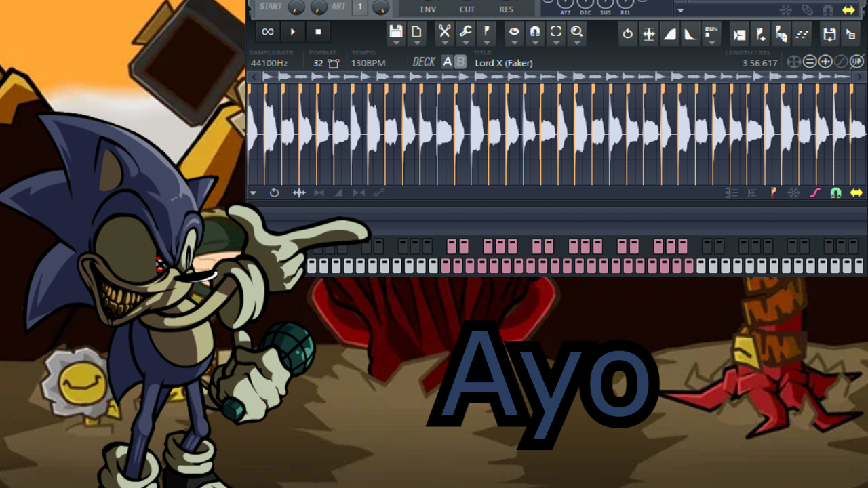Click the 32 format bit depth value
The height and width of the screenshot is (488, 868).
(318, 63)
